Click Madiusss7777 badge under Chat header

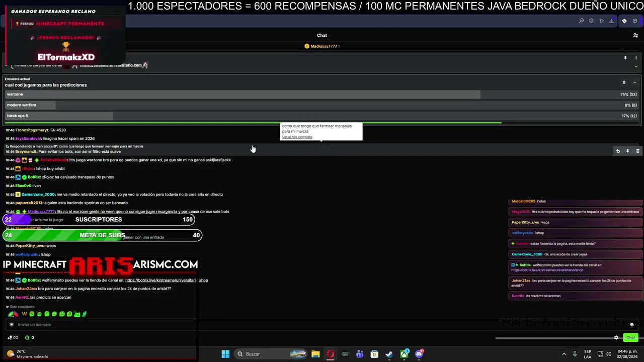322,46
